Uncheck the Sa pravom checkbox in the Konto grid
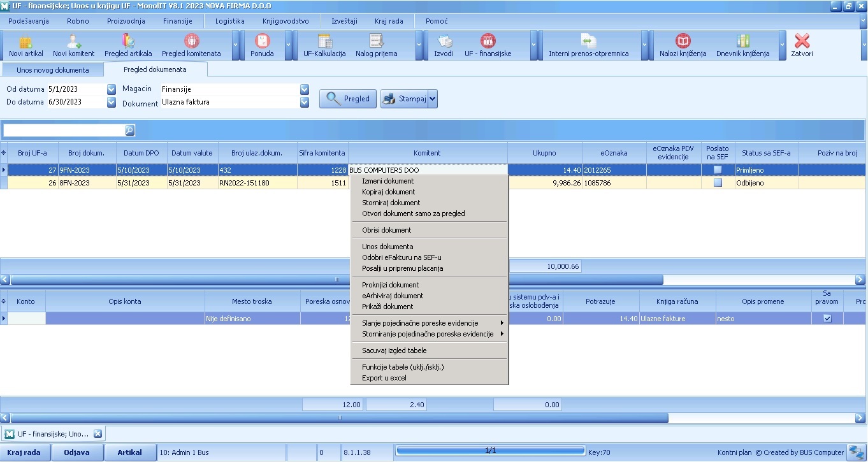 pos(827,319)
